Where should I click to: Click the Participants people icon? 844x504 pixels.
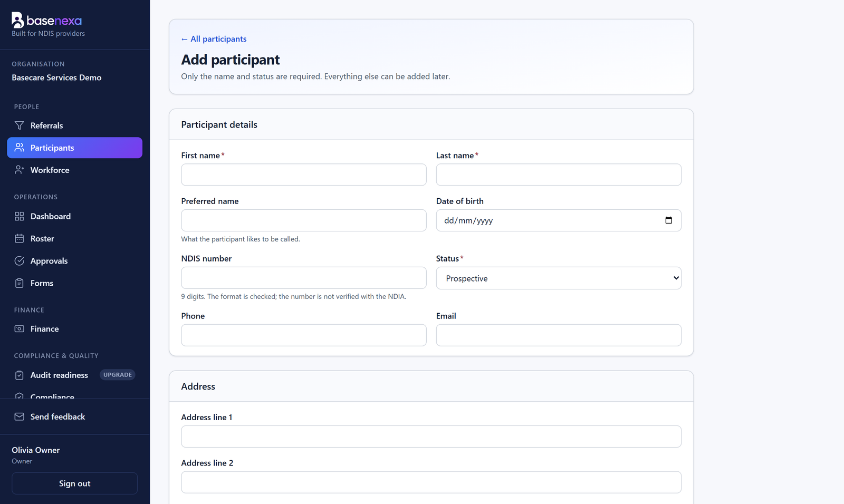coord(20,148)
